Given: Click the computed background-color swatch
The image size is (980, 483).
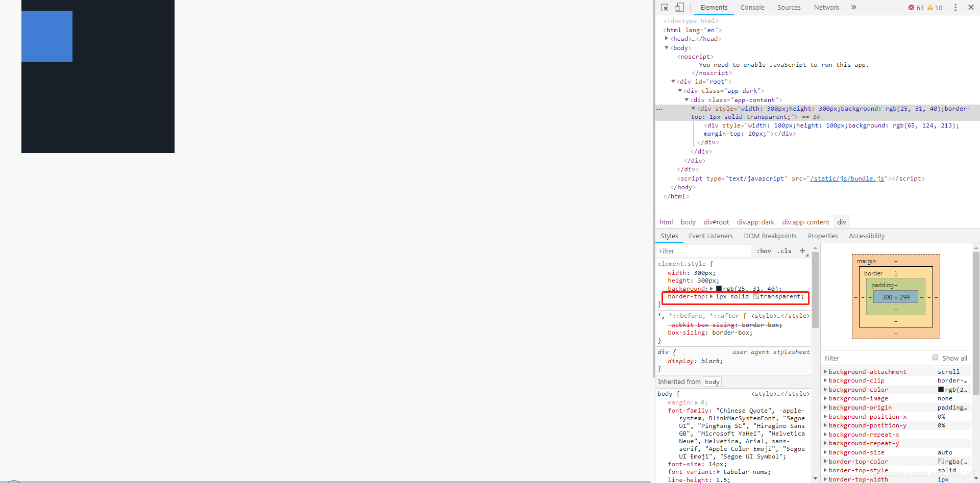Looking at the screenshot, I should click(x=941, y=390).
